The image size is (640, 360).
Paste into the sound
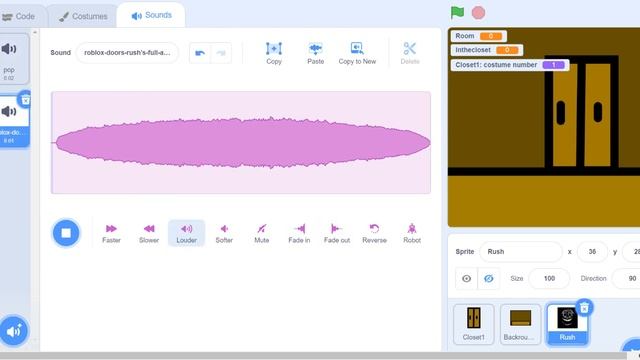[316, 53]
